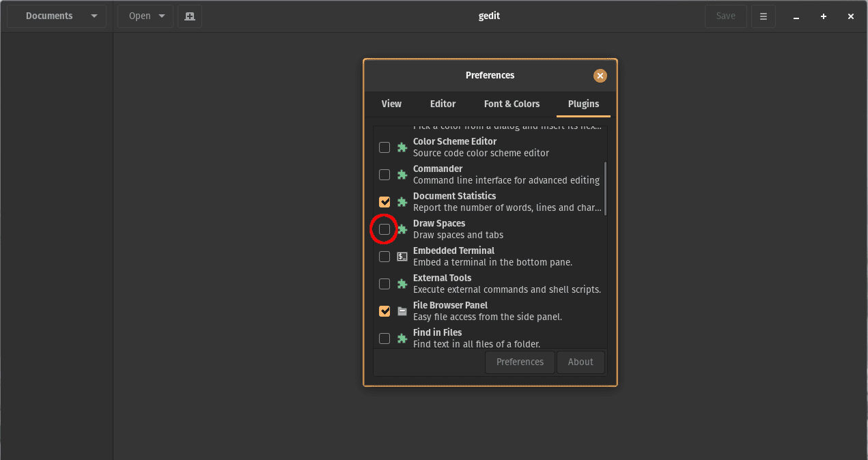The height and width of the screenshot is (460, 868).
Task: Click the External Tools plugin icon
Action: click(402, 284)
